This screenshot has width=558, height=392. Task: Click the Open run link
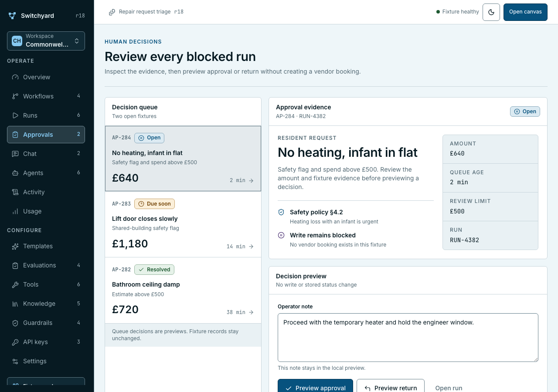click(x=449, y=388)
